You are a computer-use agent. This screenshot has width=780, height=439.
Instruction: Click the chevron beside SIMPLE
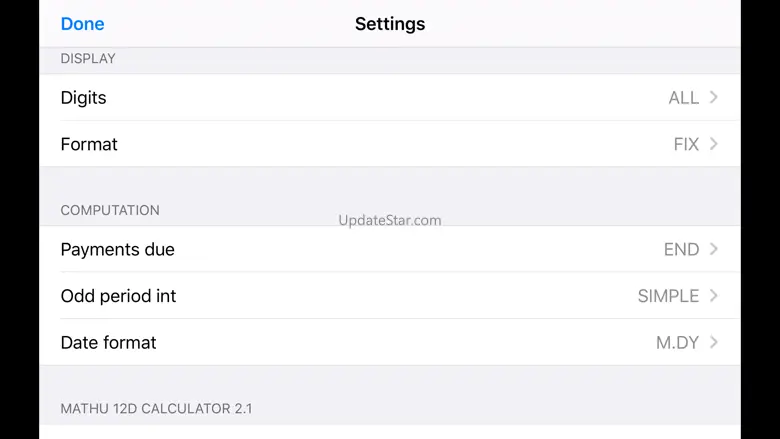[x=714, y=296]
